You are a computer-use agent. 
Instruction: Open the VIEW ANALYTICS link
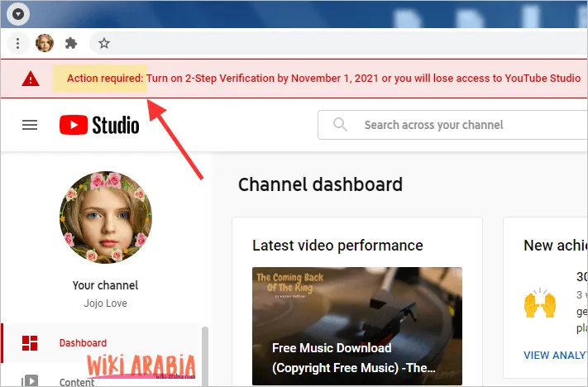click(556, 355)
